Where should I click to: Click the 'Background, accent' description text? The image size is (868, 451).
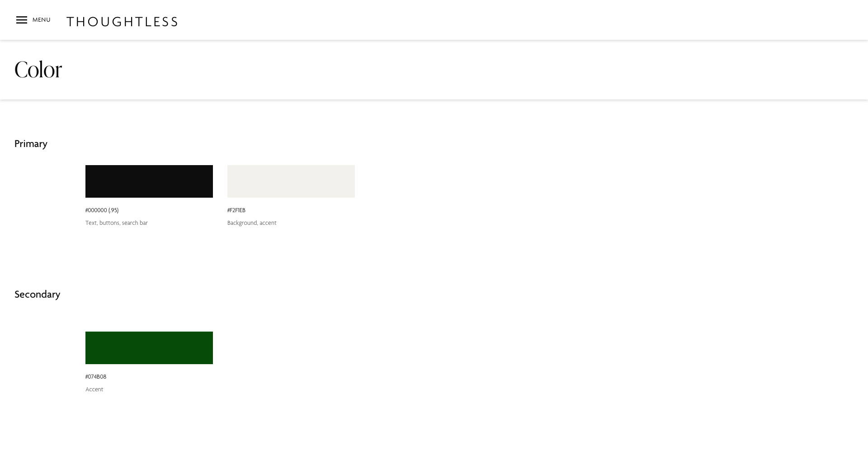point(252,223)
